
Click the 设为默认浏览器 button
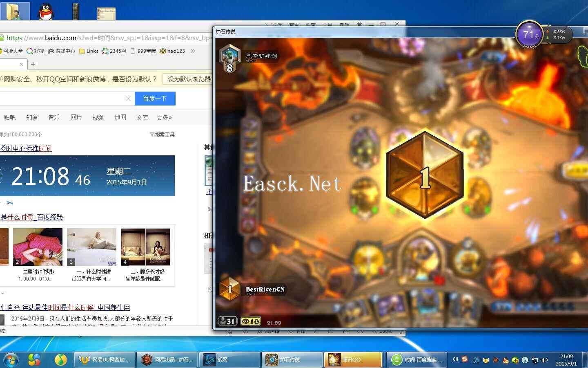tap(188, 79)
